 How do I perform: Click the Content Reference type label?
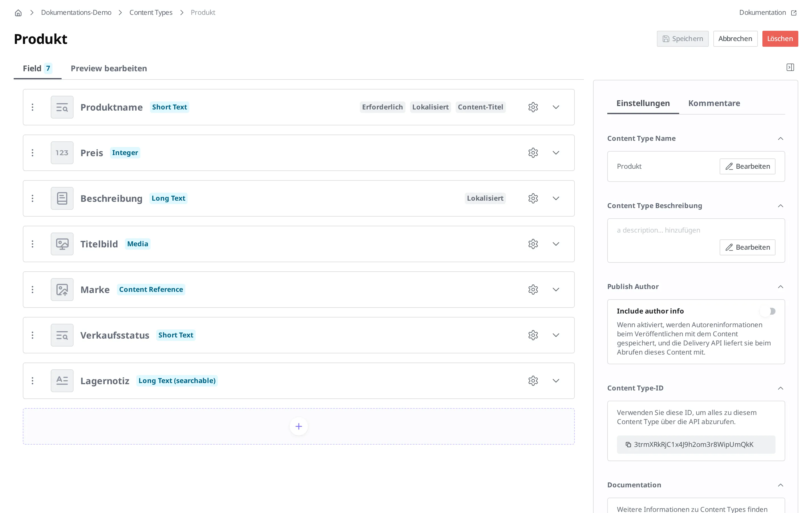point(151,290)
